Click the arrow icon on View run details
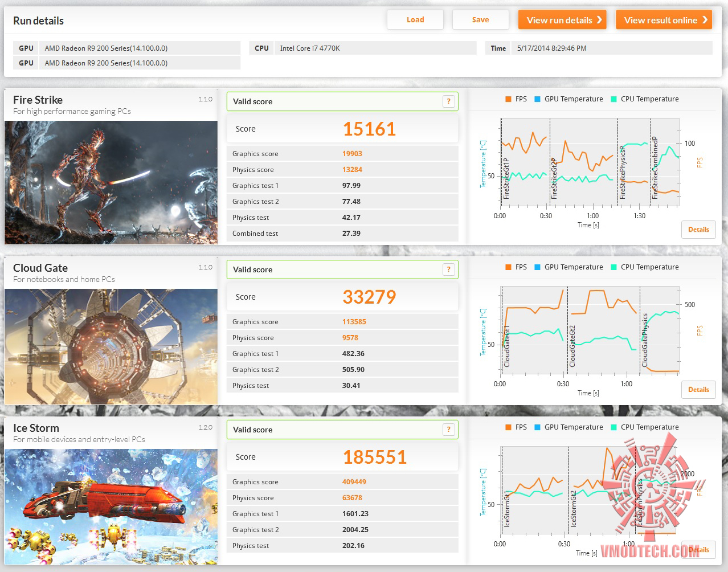 point(599,20)
